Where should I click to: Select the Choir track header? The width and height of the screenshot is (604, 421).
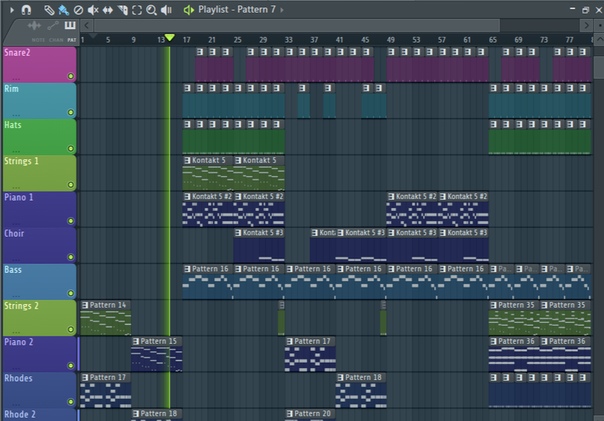(39, 245)
